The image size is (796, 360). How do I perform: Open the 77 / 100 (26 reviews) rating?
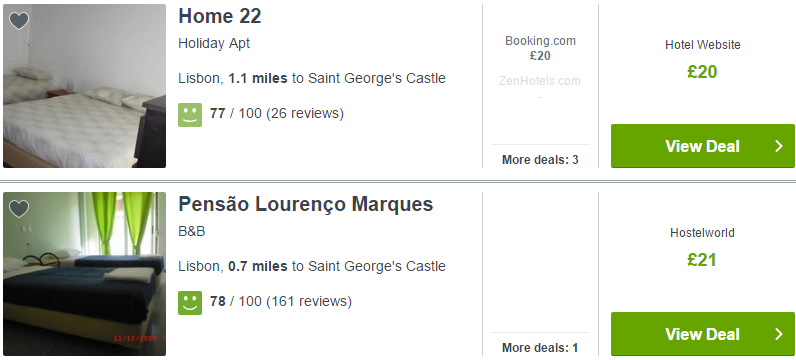point(277,113)
